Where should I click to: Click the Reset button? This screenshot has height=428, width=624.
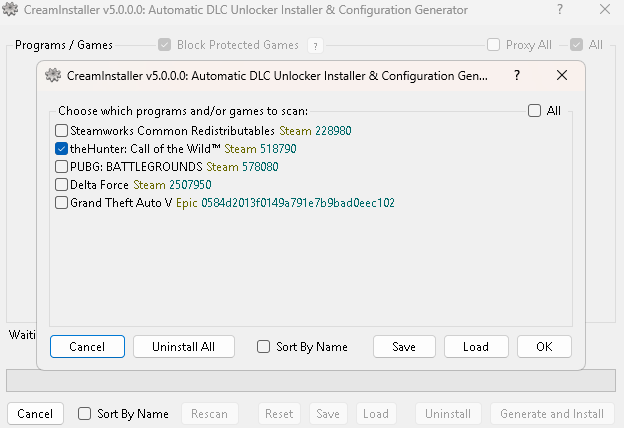pyautogui.click(x=279, y=414)
